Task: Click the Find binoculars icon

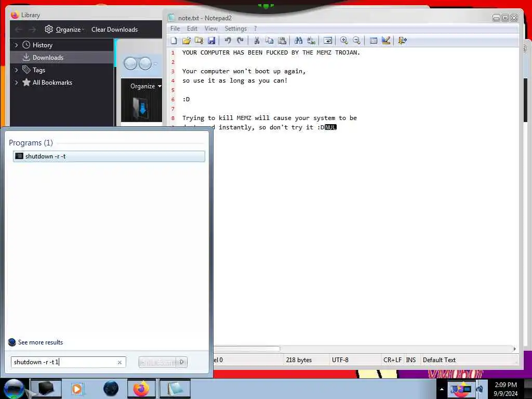Action: point(299,41)
